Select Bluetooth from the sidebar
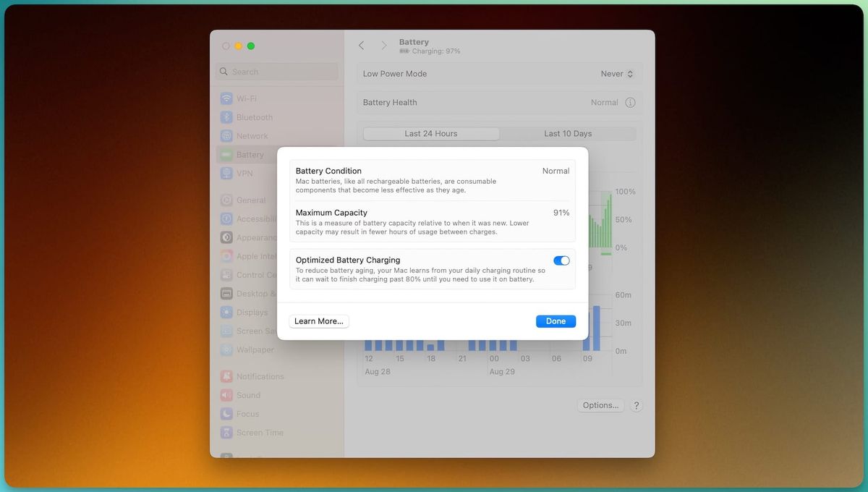 [x=255, y=116]
